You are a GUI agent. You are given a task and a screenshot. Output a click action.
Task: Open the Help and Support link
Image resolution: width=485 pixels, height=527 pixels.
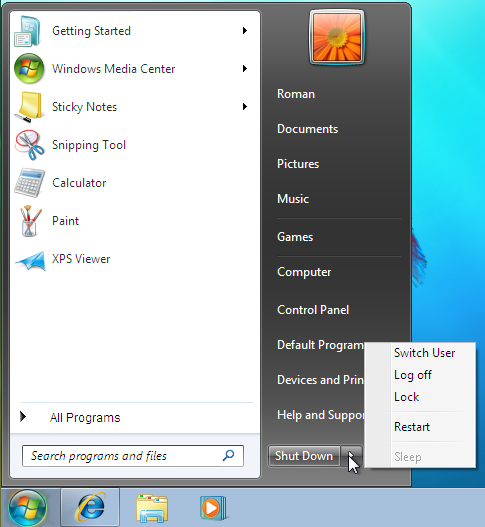click(321, 415)
